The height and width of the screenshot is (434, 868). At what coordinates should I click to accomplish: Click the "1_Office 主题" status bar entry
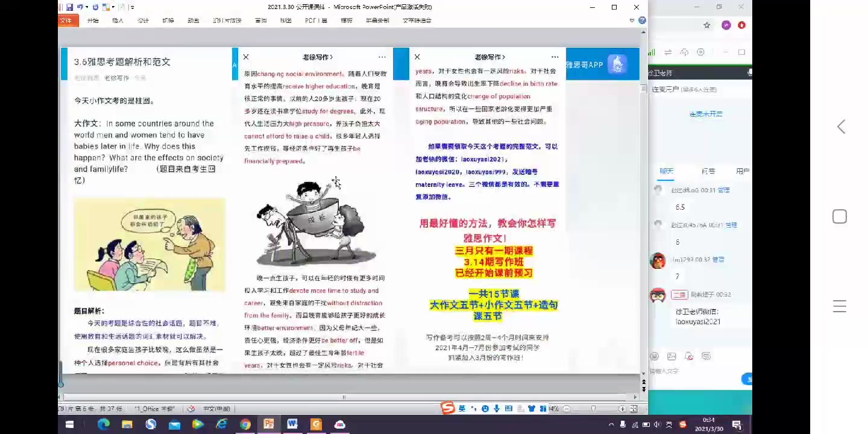155,409
